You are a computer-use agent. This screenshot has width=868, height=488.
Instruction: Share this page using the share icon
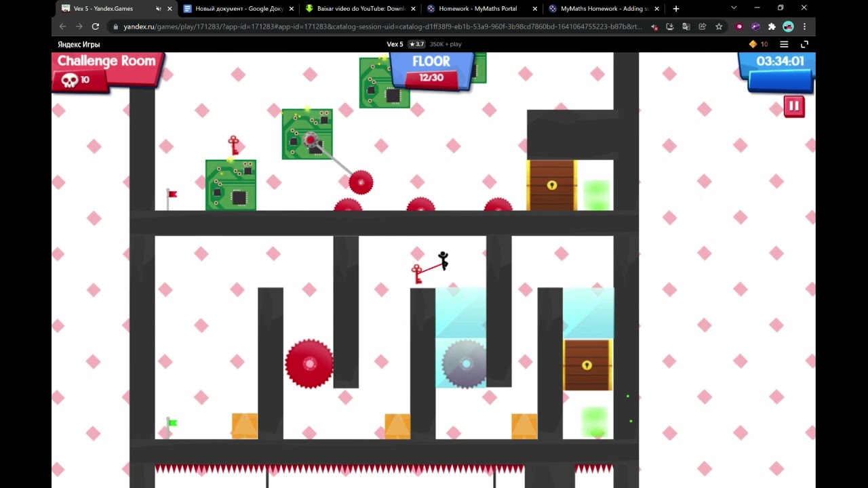point(702,26)
